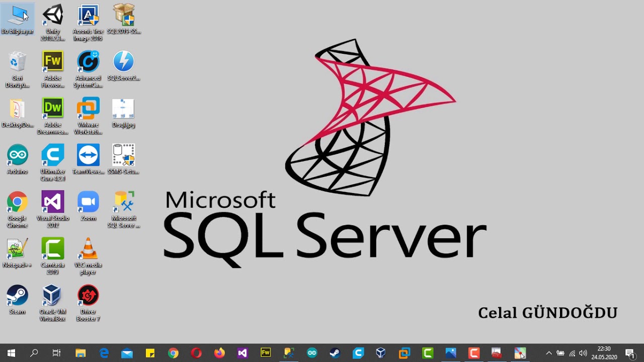Viewport: 644px width, 362px height.
Task: Open Advanced SystemCare desktop shortcut
Action: [x=88, y=69]
